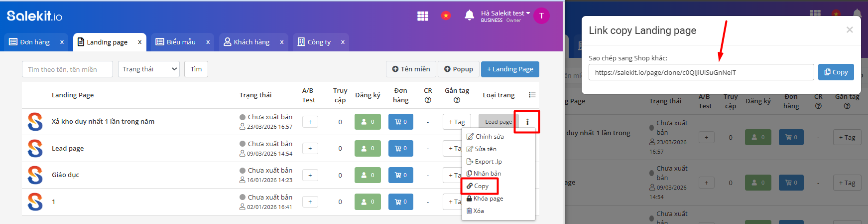Click the clone link URL field
The height and width of the screenshot is (224, 868).
point(701,72)
